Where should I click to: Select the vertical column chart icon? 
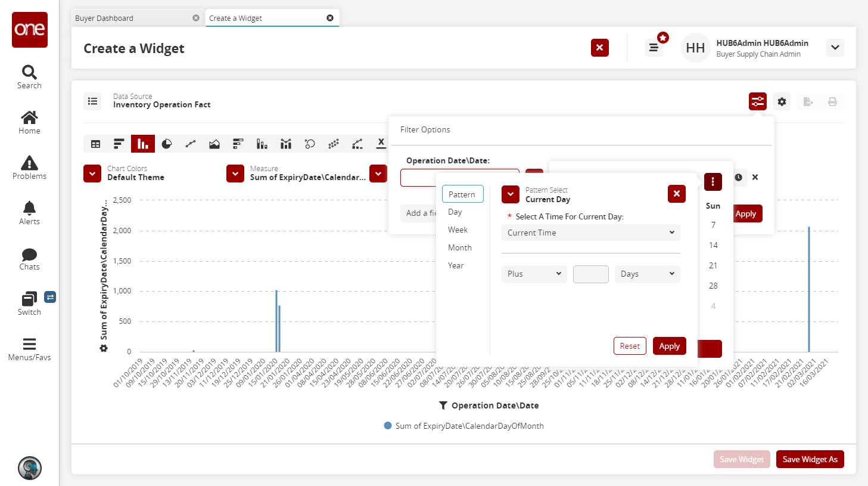143,144
